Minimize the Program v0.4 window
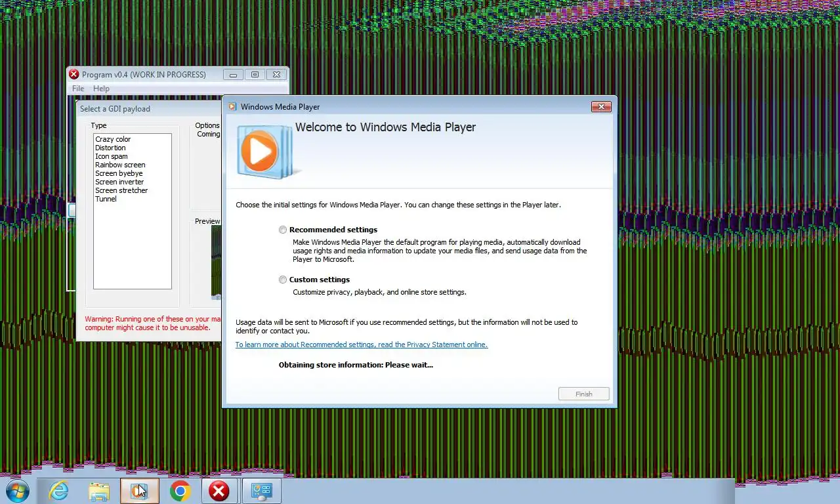840x504 pixels. pyautogui.click(x=233, y=75)
